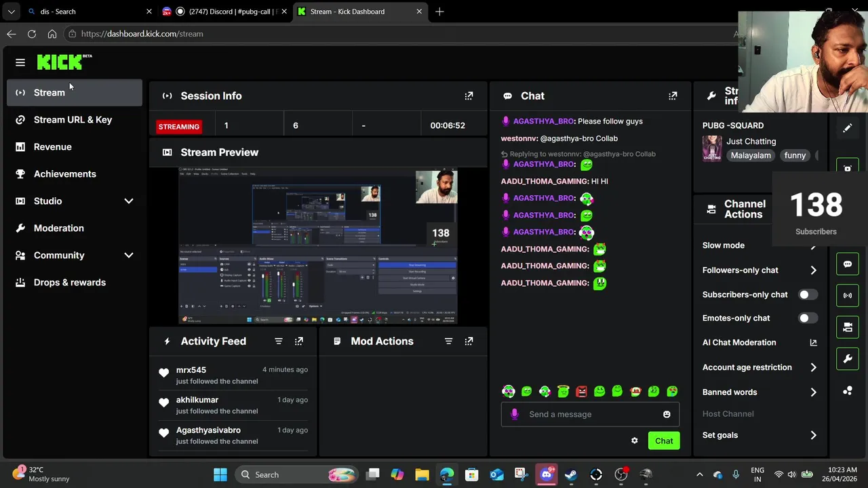Go to browser home page
The width and height of the screenshot is (868, 488).
52,34
